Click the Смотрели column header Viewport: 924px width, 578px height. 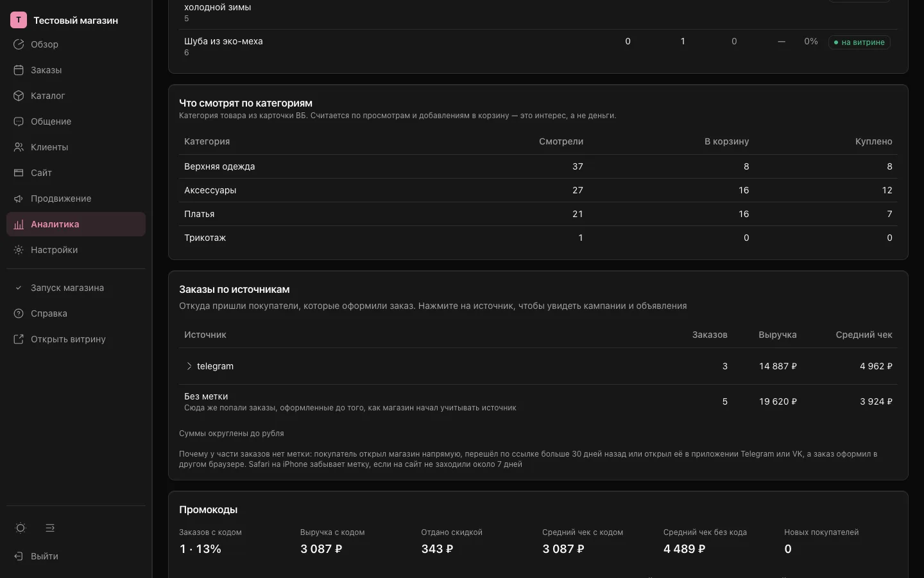[561, 141]
